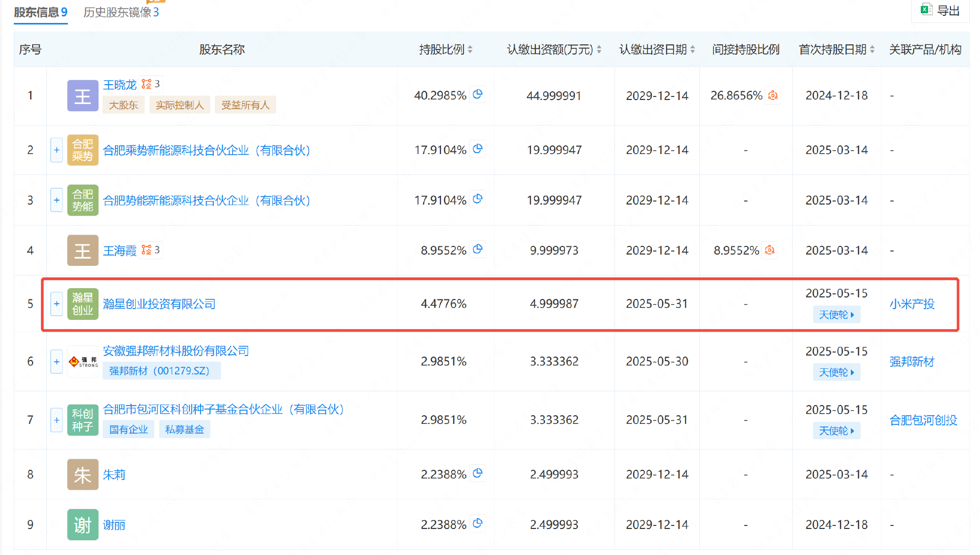
Task: Open pie chart icon for 40.2985%
Action: pyautogui.click(x=478, y=94)
